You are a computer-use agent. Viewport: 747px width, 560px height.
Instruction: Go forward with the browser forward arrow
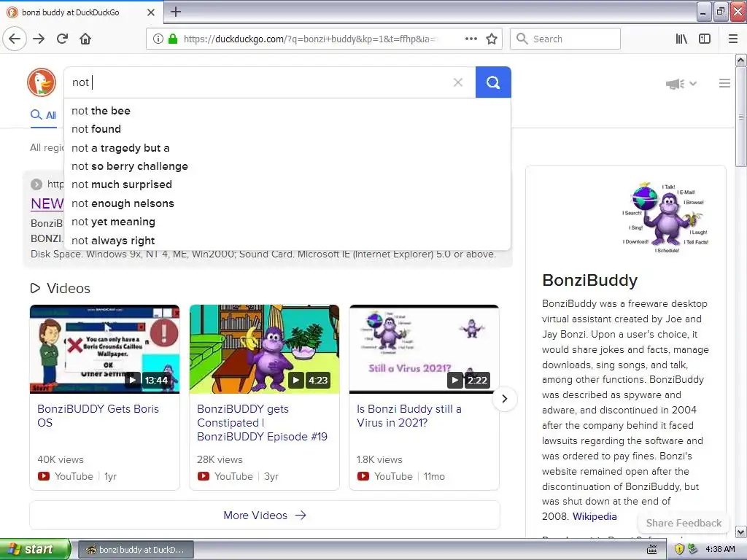click(x=39, y=39)
